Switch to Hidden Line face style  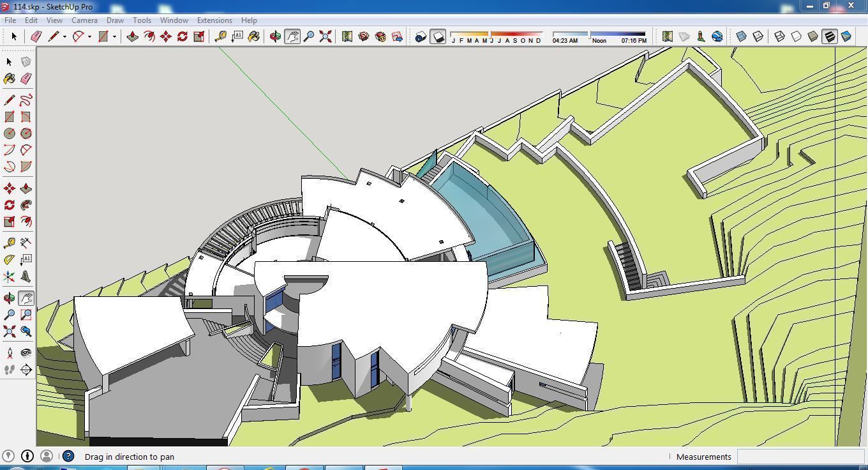click(x=796, y=36)
